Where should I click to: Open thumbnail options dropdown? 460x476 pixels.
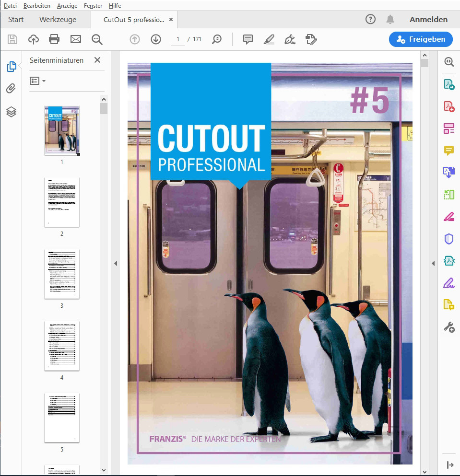[x=38, y=81]
